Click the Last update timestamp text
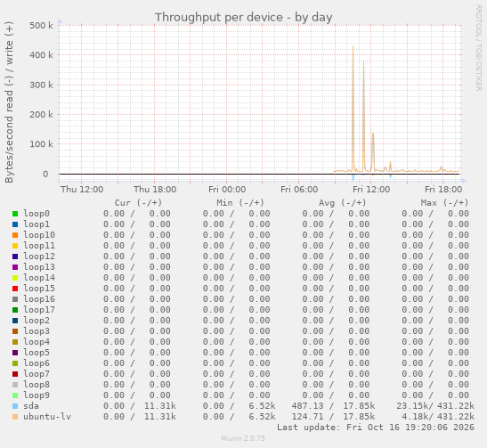487x448 pixels. 376,428
